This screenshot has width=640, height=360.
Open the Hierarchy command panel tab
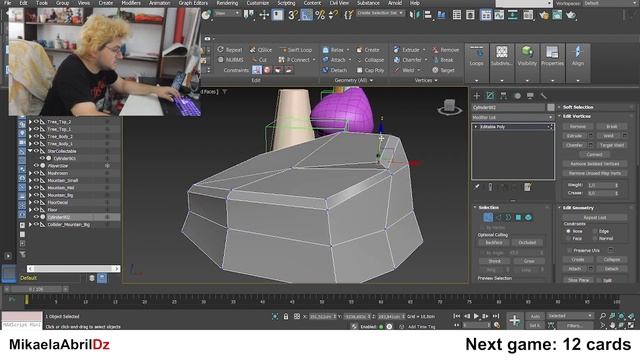[504, 96]
